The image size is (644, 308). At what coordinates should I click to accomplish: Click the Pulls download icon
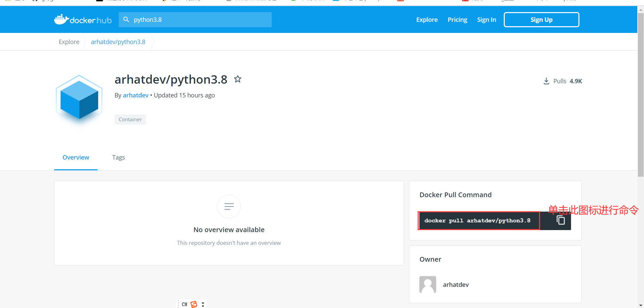pyautogui.click(x=546, y=81)
